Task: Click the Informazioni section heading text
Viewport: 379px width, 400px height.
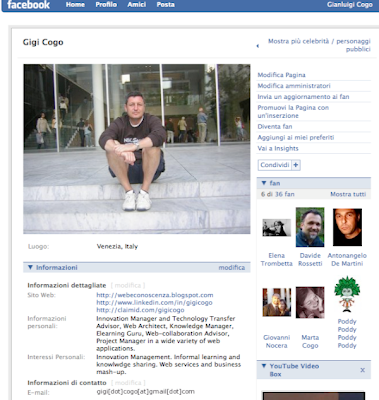Action: [x=57, y=267]
